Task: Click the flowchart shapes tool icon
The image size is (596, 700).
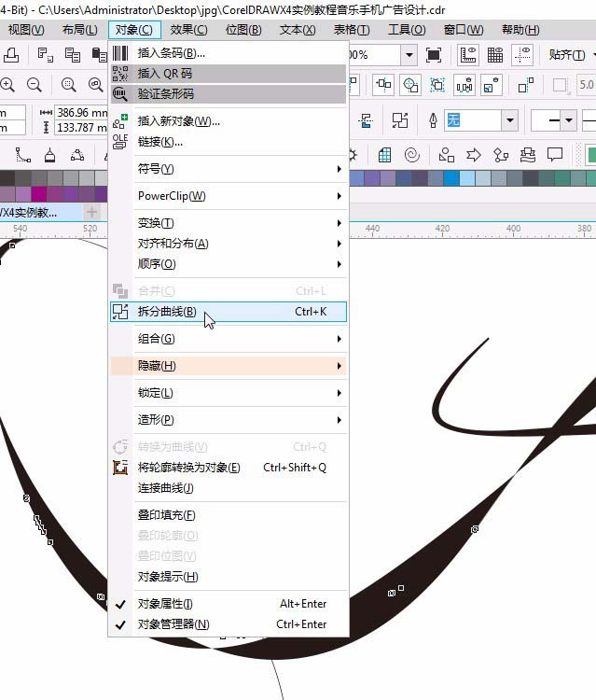Action: (501, 155)
